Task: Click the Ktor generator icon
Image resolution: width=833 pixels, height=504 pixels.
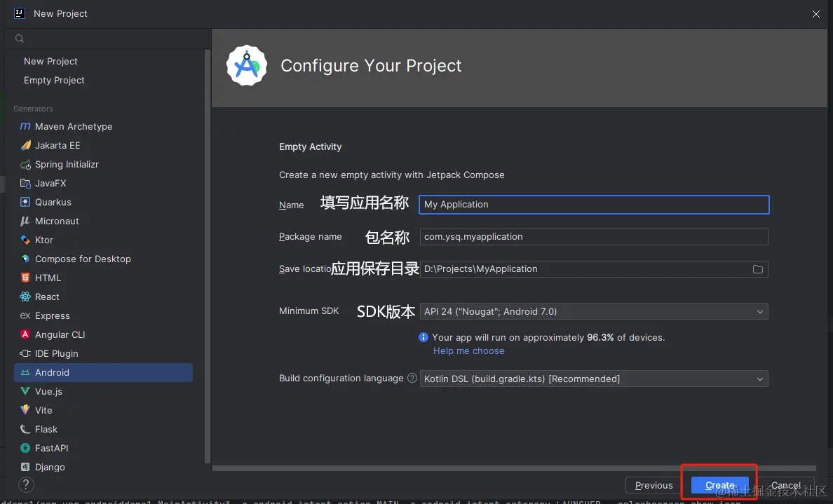Action: point(25,240)
